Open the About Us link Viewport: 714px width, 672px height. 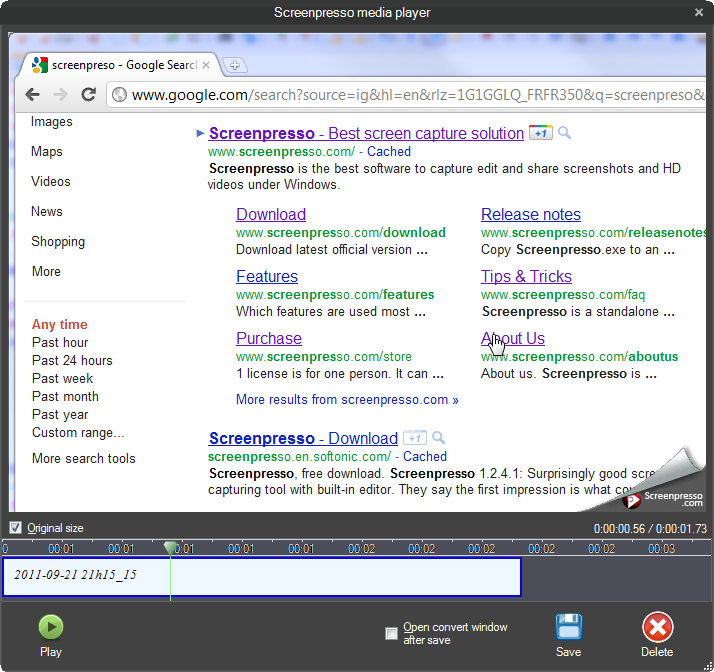[x=512, y=338]
